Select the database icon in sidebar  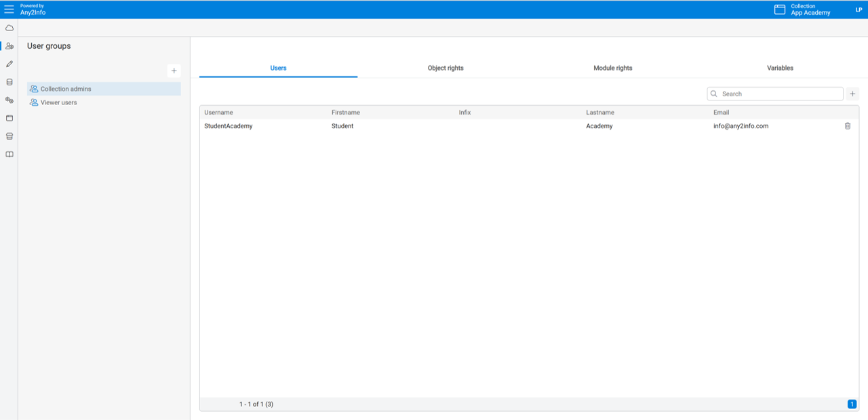[9, 82]
